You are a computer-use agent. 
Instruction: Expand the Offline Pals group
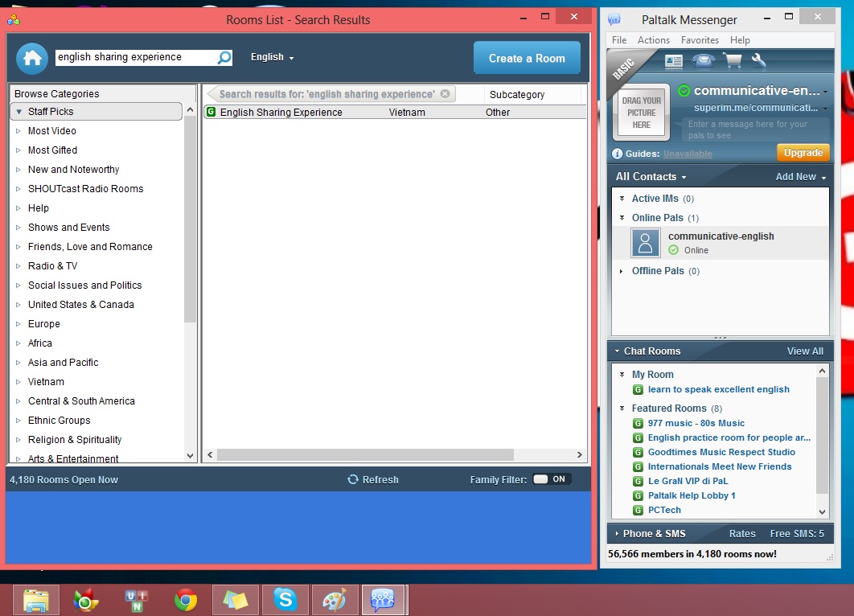622,271
